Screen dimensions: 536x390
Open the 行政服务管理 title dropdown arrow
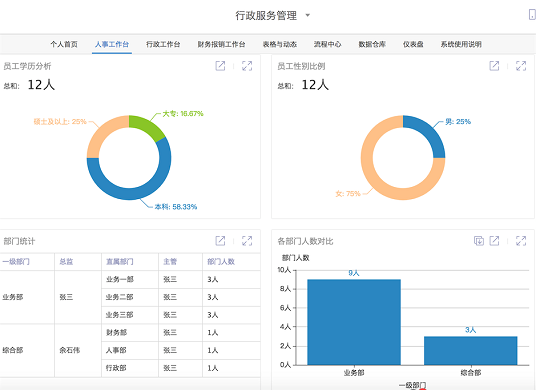[308, 15]
